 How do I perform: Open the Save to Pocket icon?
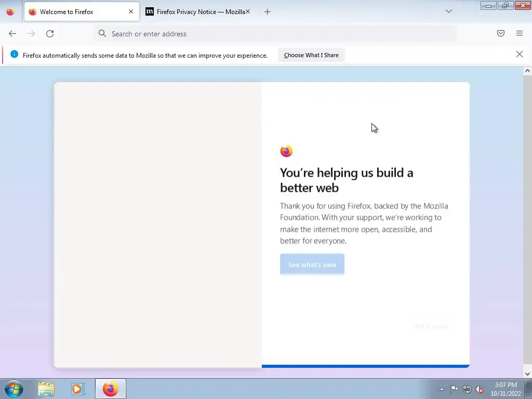pyautogui.click(x=501, y=33)
